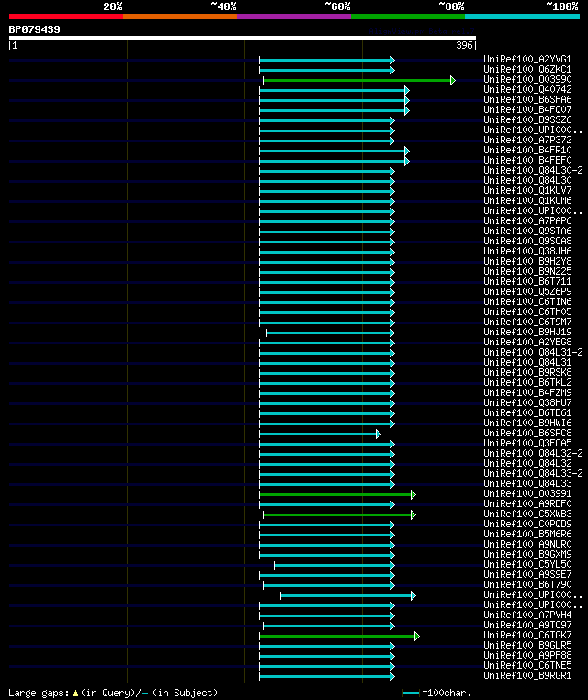Click the cyan alignment bar for UniRef100_C5YL50
The height and width of the screenshot is (700, 588).
[334, 565]
